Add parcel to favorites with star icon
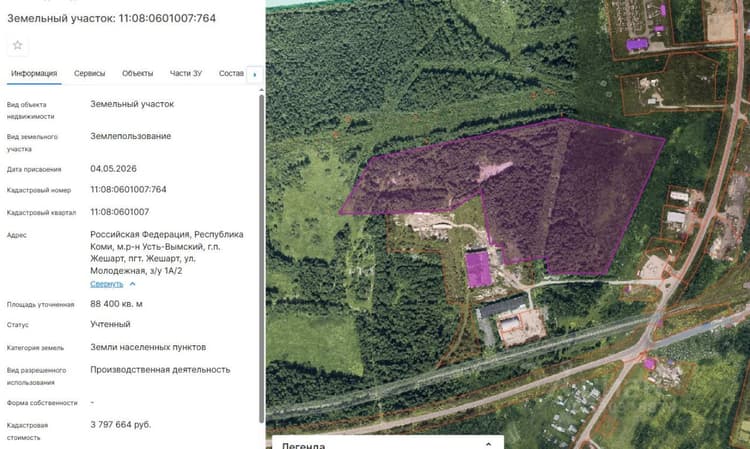Image resolution: width=750 pixels, height=449 pixels. 18,45
